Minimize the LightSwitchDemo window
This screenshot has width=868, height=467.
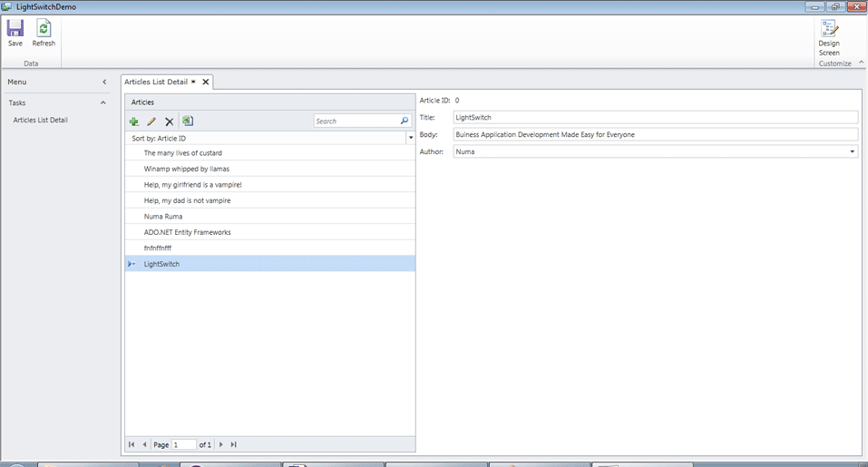click(x=814, y=6)
